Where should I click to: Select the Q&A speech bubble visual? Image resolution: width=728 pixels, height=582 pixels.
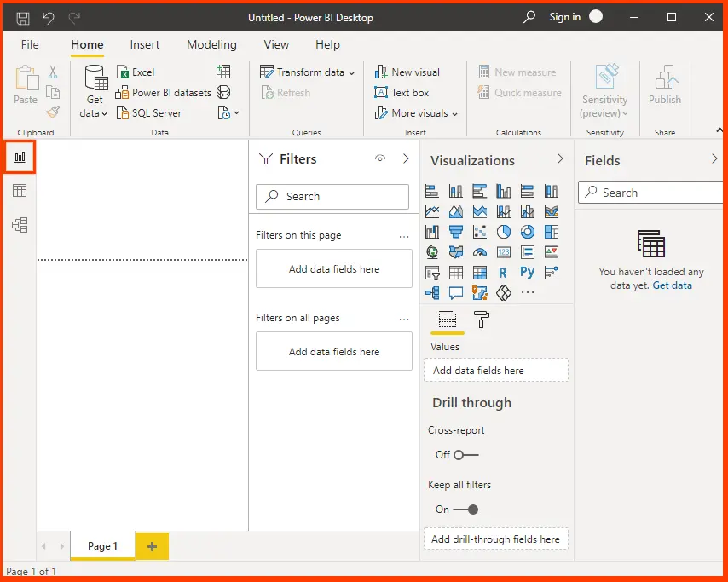tap(456, 293)
